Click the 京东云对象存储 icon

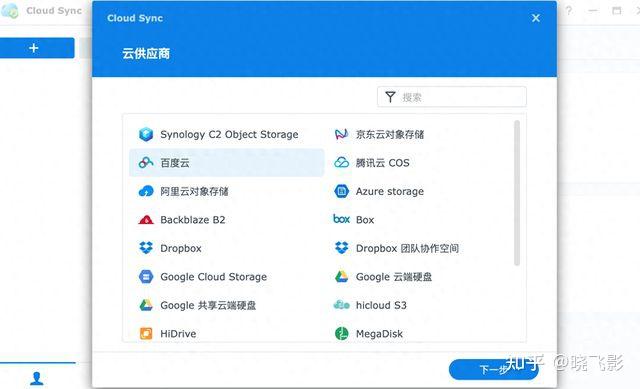point(341,134)
